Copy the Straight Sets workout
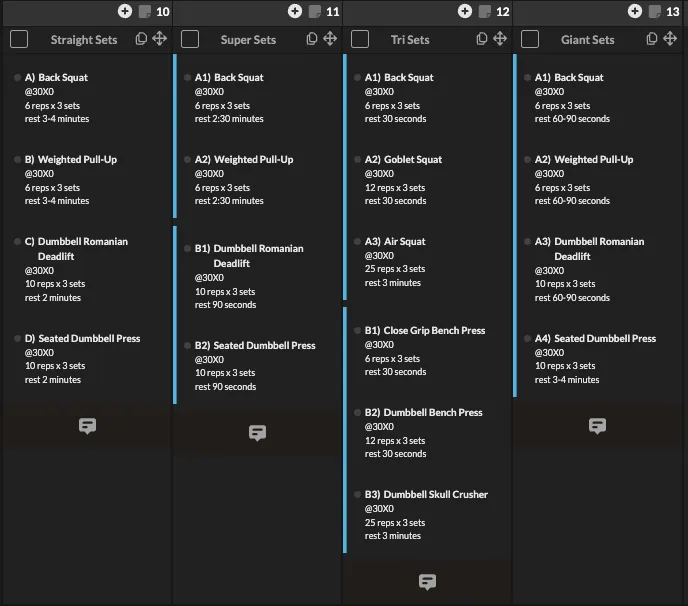The height and width of the screenshot is (606, 688). [x=141, y=39]
